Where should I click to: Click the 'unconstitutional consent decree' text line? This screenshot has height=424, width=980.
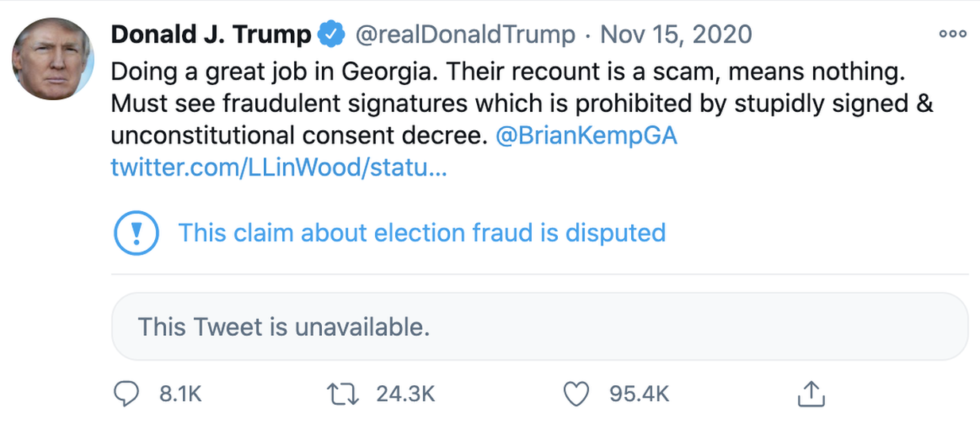click(x=298, y=136)
